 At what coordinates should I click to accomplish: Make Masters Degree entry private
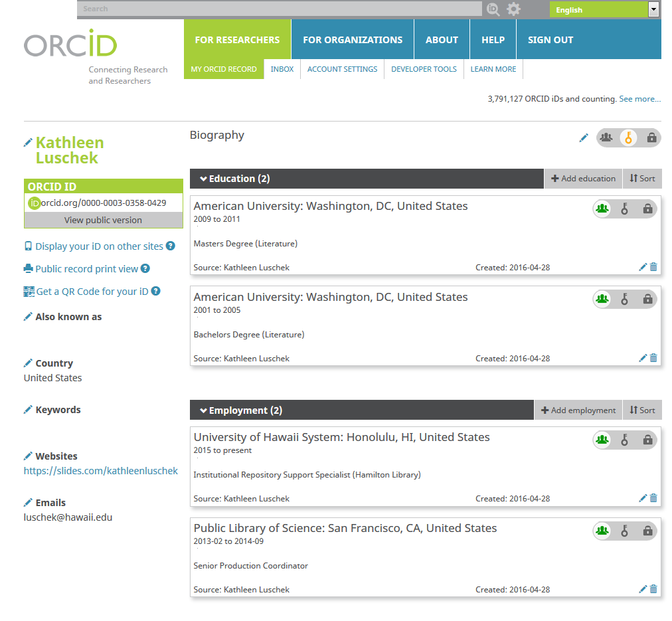point(647,209)
